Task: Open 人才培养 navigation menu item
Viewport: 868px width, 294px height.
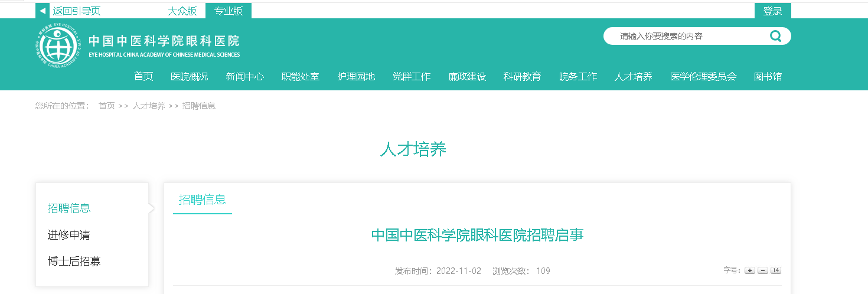Action: tap(634, 77)
